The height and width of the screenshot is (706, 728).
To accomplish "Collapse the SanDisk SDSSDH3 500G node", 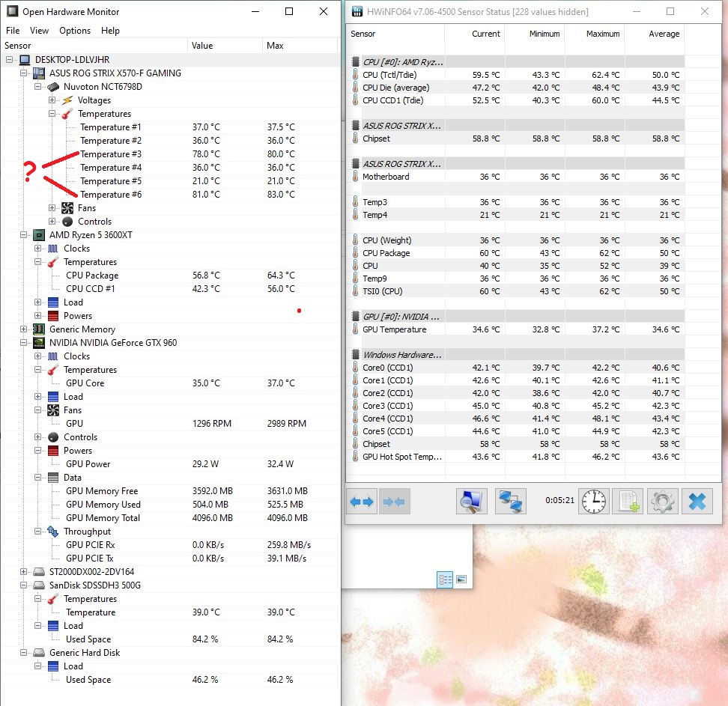I will coord(24,585).
